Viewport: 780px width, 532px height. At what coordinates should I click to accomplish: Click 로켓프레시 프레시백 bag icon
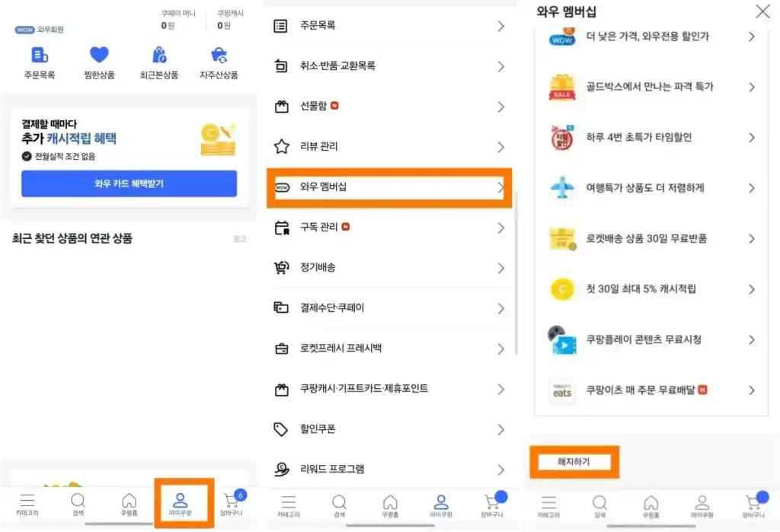282,349
